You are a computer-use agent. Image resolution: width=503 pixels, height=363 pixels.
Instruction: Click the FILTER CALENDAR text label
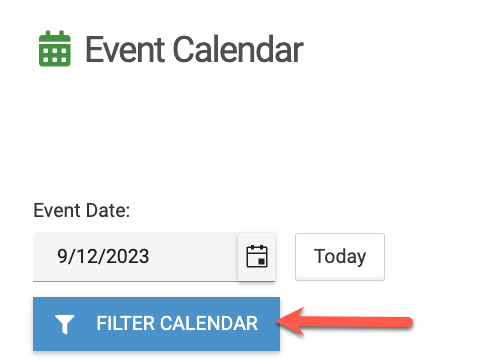coord(177,323)
